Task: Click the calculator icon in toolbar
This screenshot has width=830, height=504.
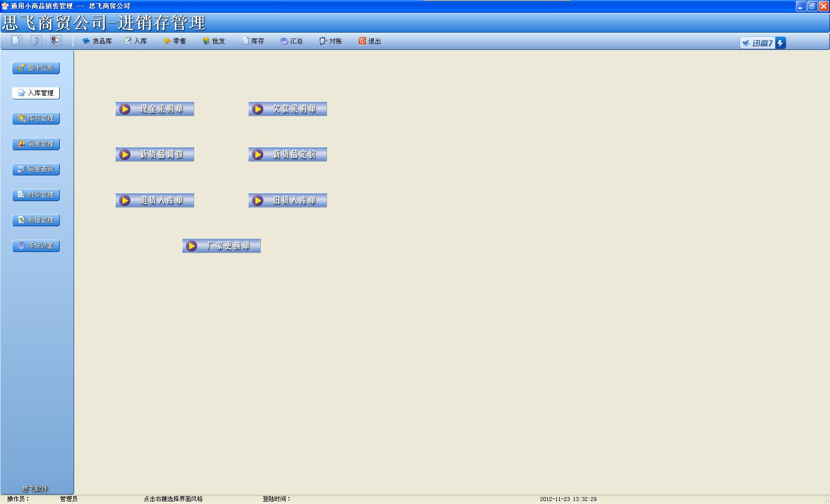Action: click(x=36, y=41)
